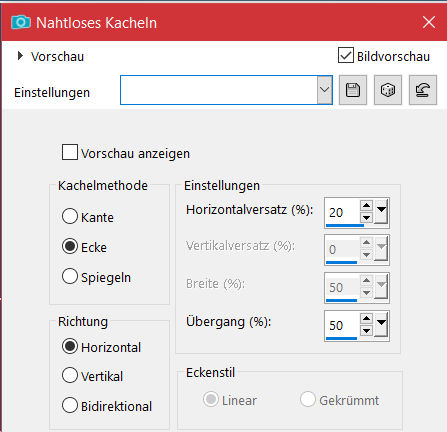Click the Übergang value field

pos(342,325)
